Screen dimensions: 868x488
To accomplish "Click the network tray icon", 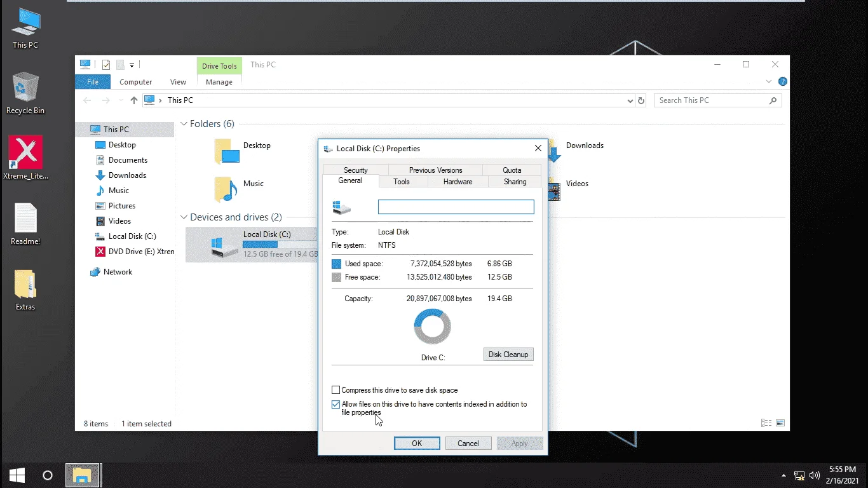I will coord(800,475).
